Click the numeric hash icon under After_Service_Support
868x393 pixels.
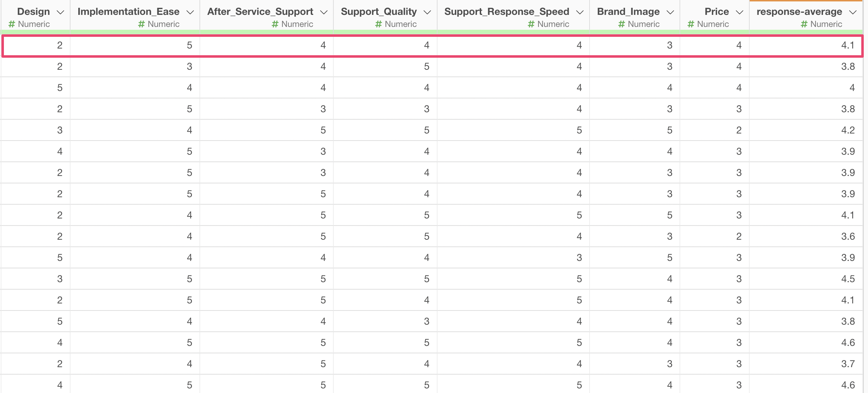point(275,24)
